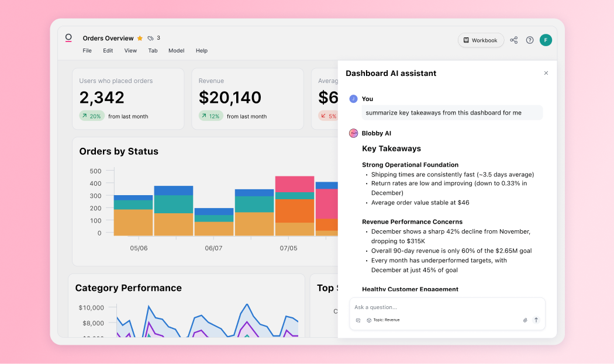The image size is (614, 364).
Task: Click the green user avatar F
Action: 546,40
